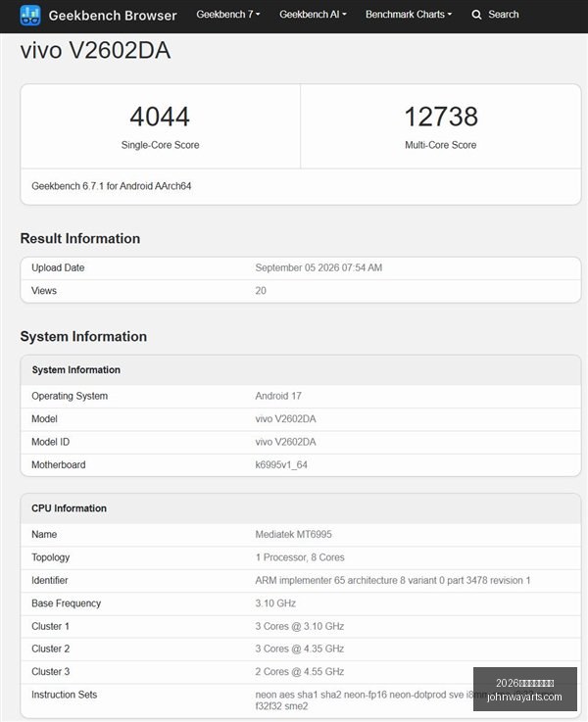Select the vivo V2602DA page title
588x722 pixels.
[x=95, y=50]
